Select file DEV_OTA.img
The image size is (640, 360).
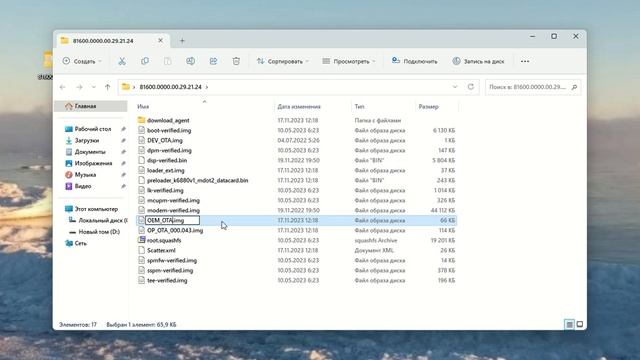[x=165, y=140]
